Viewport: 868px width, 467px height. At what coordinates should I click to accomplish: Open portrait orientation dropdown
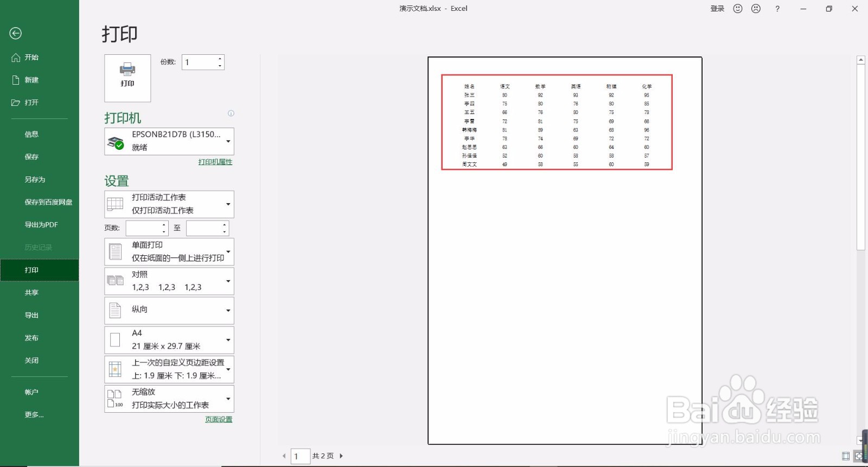pos(169,310)
